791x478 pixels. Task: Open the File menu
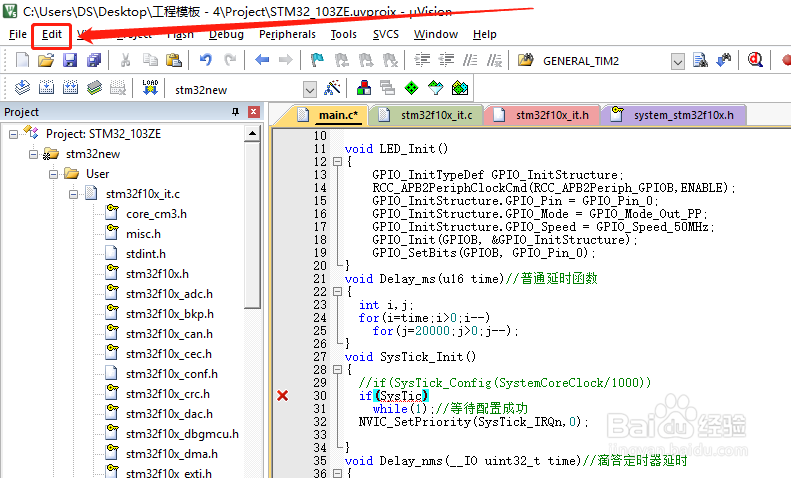point(18,34)
